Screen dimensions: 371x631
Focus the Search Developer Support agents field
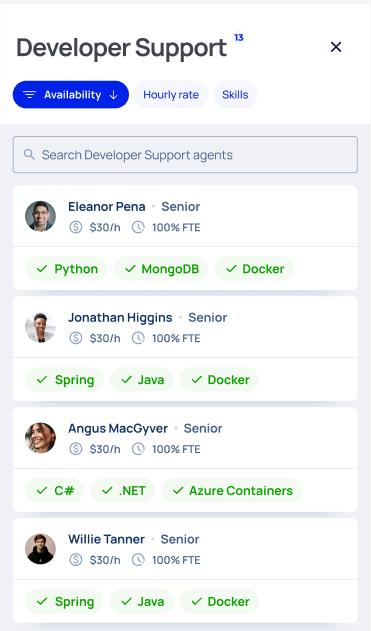pos(185,155)
